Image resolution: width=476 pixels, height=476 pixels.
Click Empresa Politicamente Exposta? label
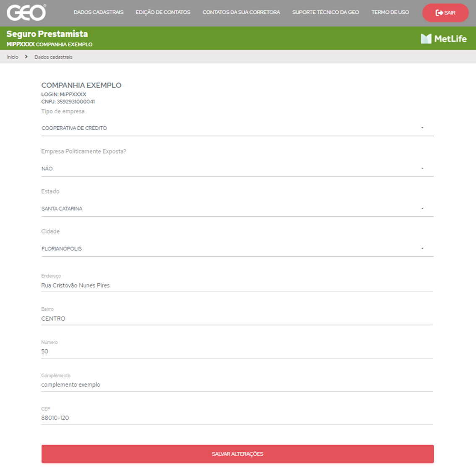[84, 151]
